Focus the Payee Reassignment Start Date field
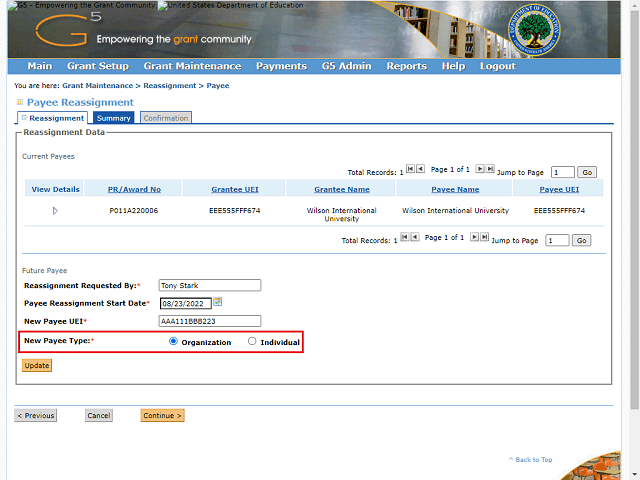 [x=186, y=303]
